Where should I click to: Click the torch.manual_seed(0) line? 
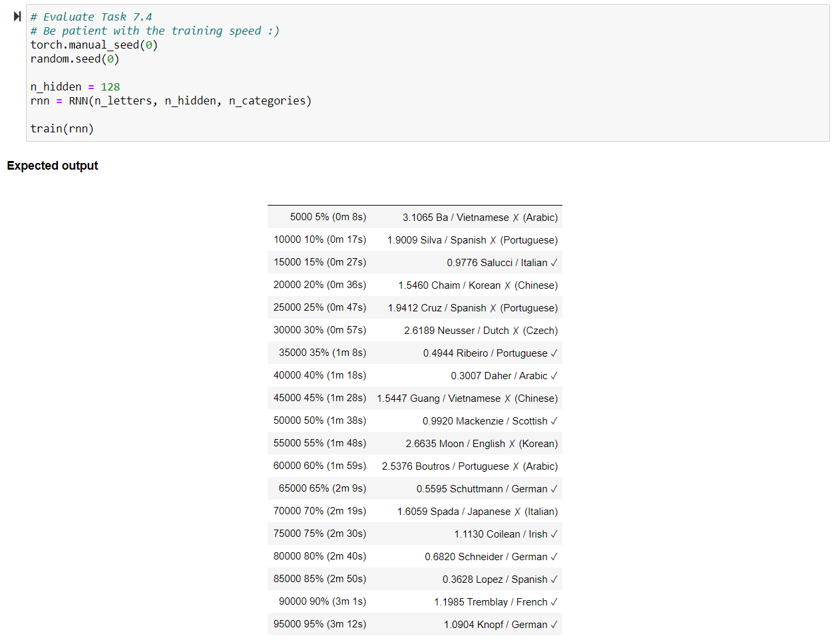(93, 45)
